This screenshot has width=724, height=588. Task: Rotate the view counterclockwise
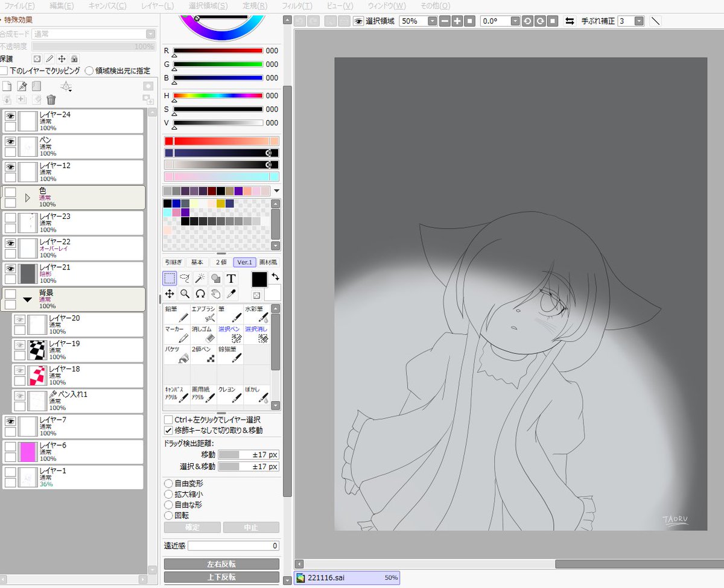point(527,21)
